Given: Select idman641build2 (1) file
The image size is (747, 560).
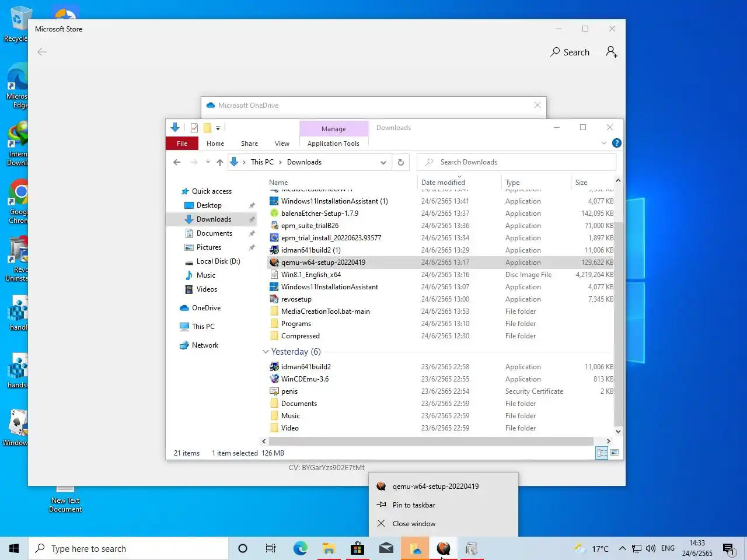Looking at the screenshot, I should 310,250.
